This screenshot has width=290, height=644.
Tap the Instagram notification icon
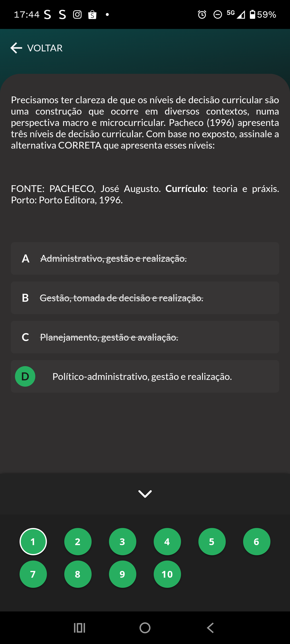click(x=77, y=14)
